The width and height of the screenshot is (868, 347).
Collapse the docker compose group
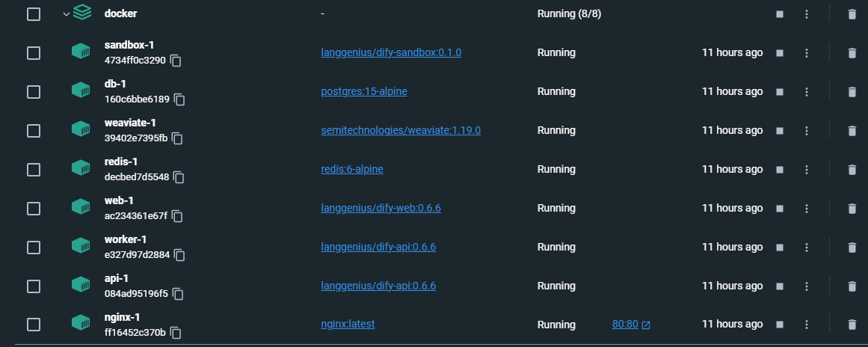[x=66, y=13]
